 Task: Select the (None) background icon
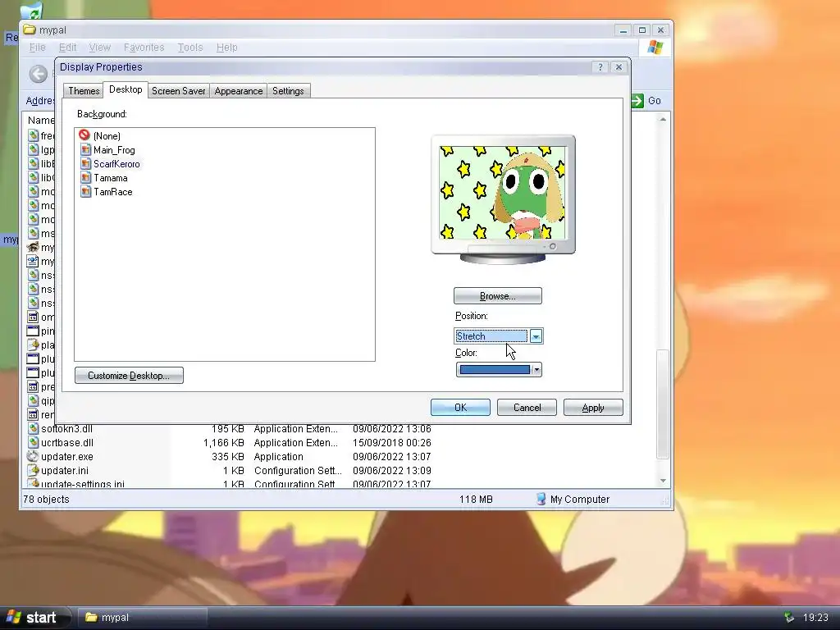tap(84, 135)
